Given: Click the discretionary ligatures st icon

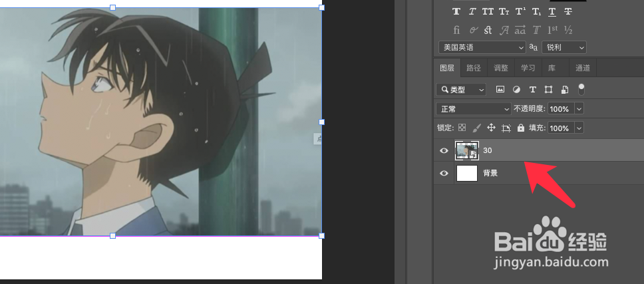Looking at the screenshot, I should tap(488, 30).
